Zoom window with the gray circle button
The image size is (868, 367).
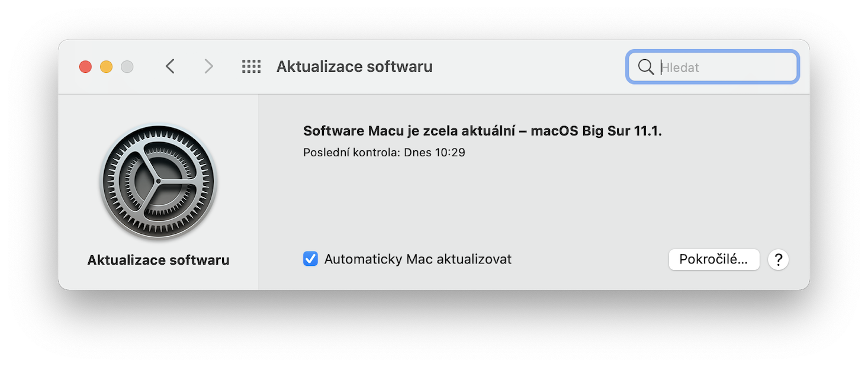[127, 67]
